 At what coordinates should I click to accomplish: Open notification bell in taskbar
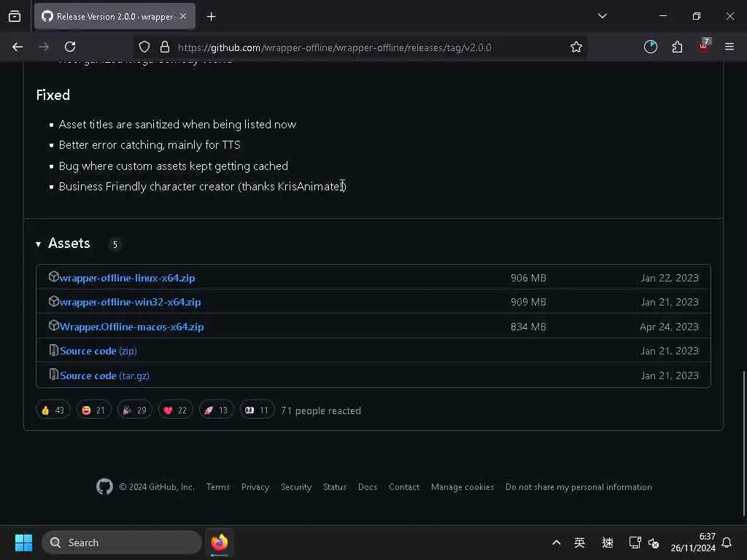tap(727, 542)
